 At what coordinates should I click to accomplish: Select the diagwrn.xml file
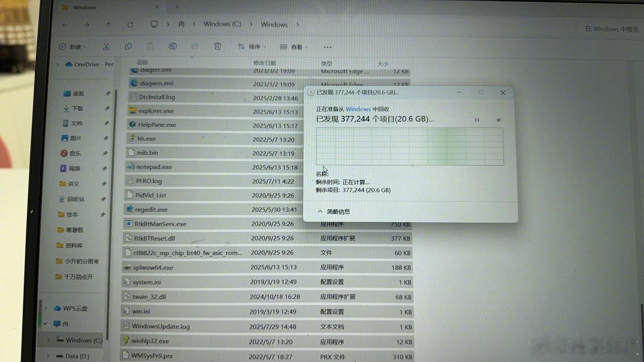(156, 83)
